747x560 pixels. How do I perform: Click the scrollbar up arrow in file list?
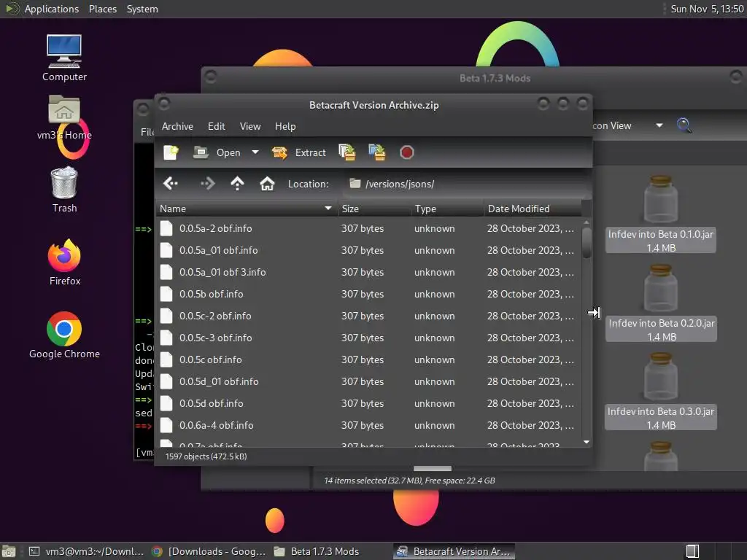point(587,222)
